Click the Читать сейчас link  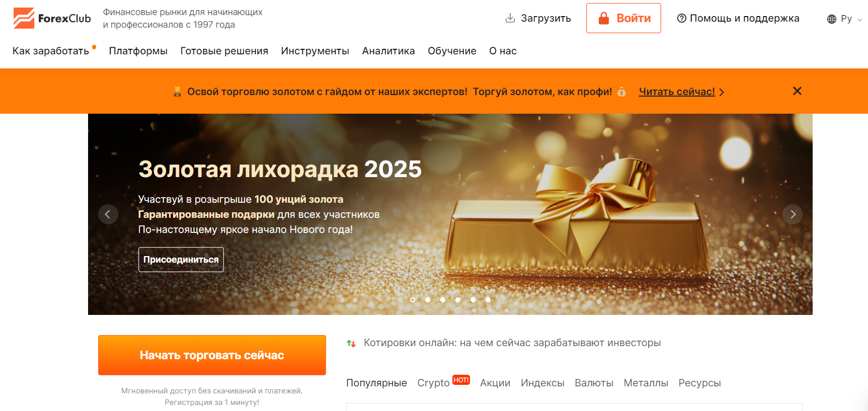(x=677, y=92)
